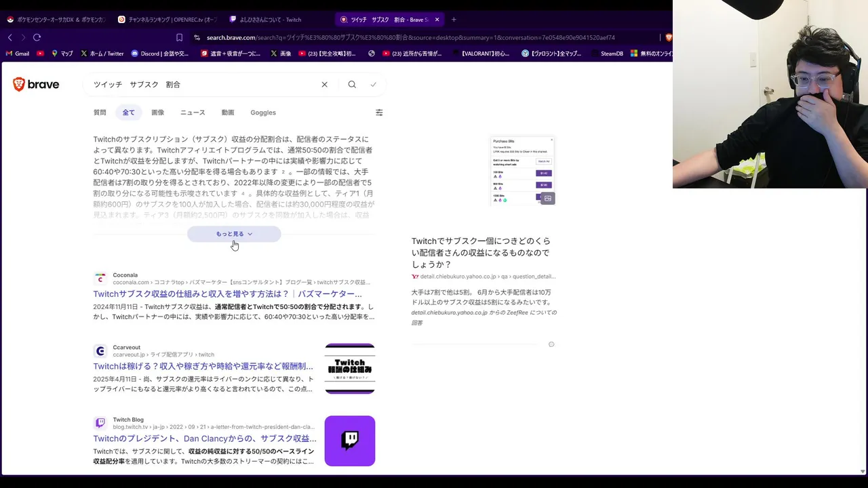Viewport: 868px width, 488px height.
Task: Select the ニュース search category
Action: 193,113
